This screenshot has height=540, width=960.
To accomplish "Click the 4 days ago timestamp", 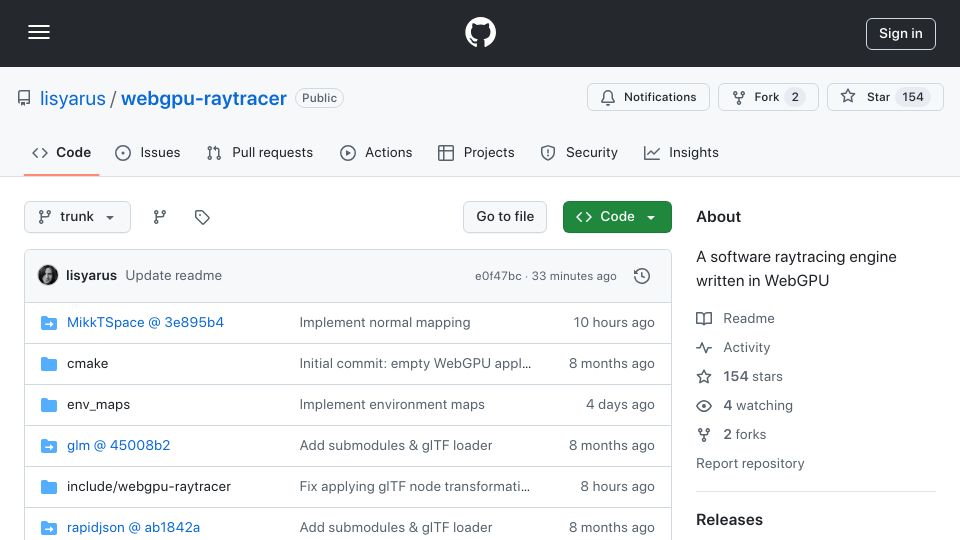I will 620,405.
